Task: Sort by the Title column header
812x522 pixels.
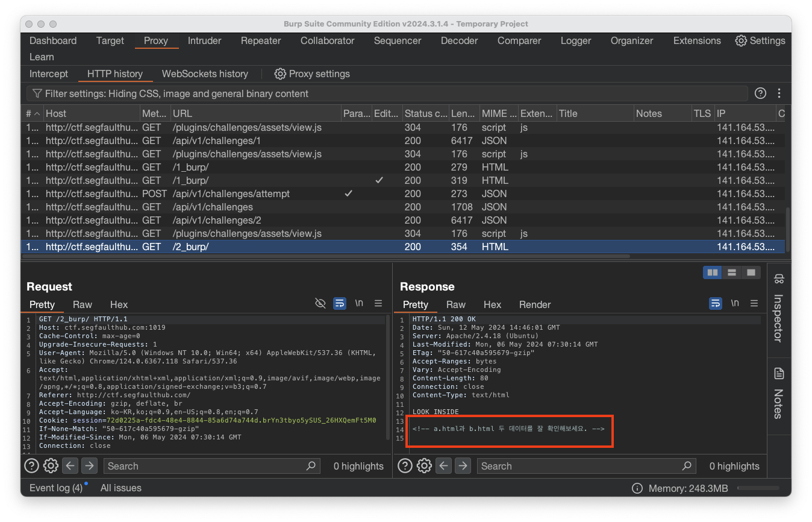Action: click(595, 113)
